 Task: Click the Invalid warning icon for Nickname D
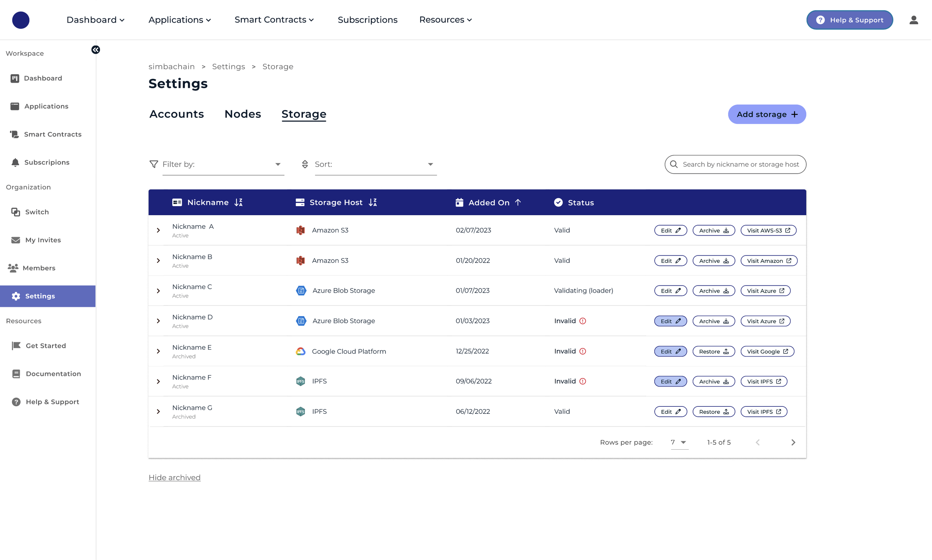click(583, 321)
